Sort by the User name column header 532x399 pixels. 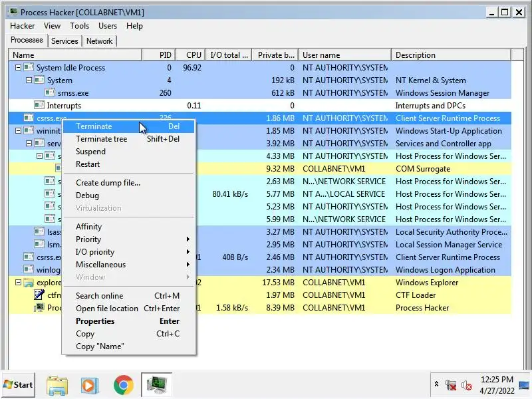[344, 55]
